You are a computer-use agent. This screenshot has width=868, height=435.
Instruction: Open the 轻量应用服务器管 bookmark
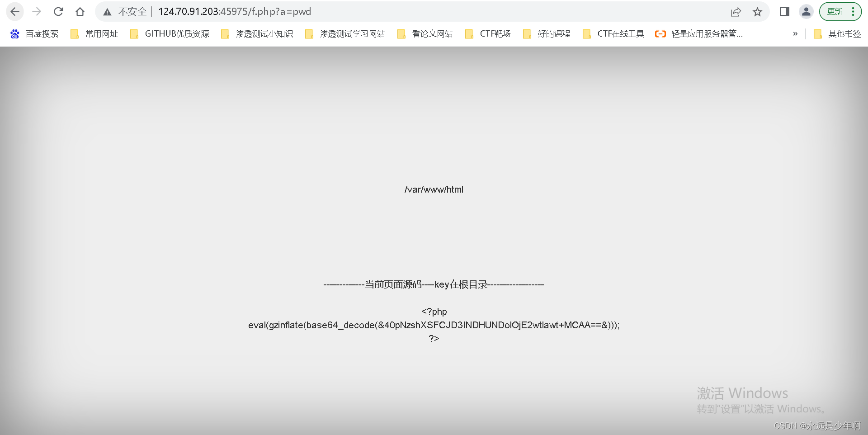pyautogui.click(x=698, y=33)
